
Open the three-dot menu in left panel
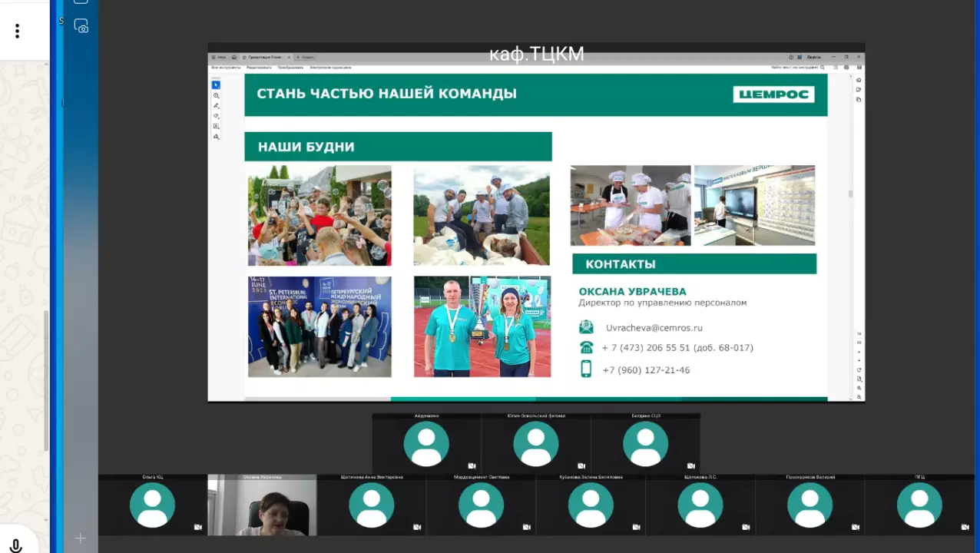(x=17, y=31)
